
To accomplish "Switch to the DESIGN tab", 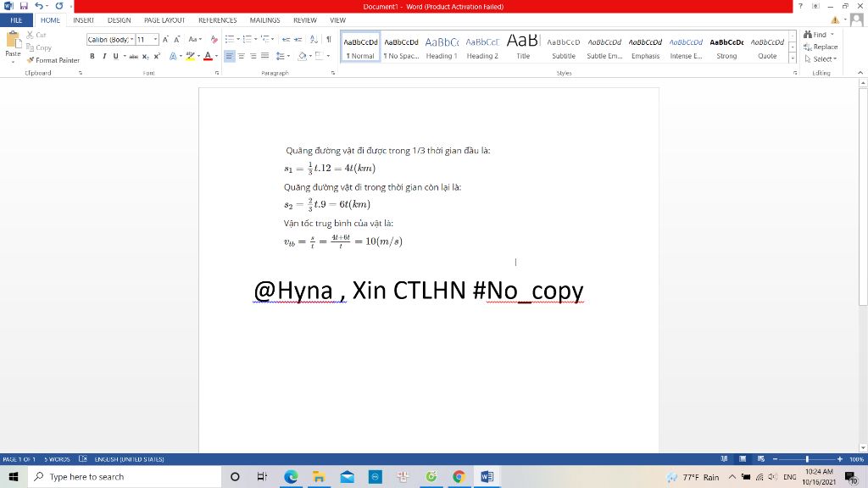I will tap(119, 20).
